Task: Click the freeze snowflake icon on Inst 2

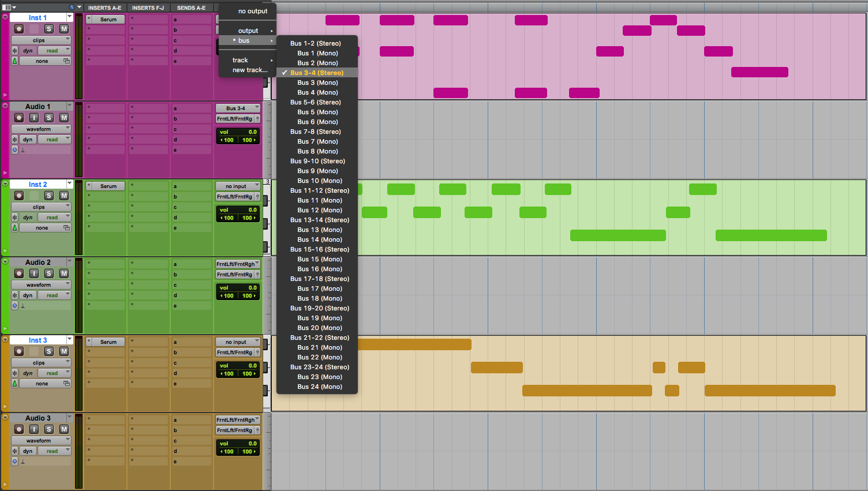Action: tap(15, 218)
